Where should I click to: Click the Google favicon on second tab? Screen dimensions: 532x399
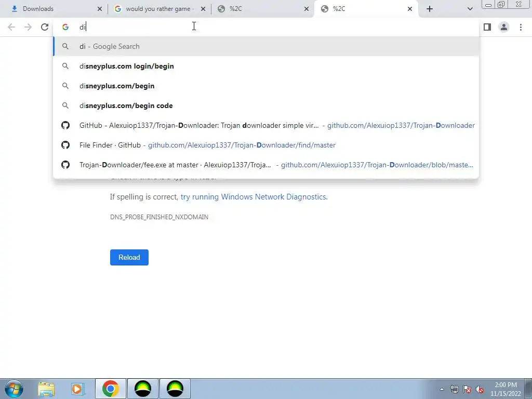coord(118,9)
